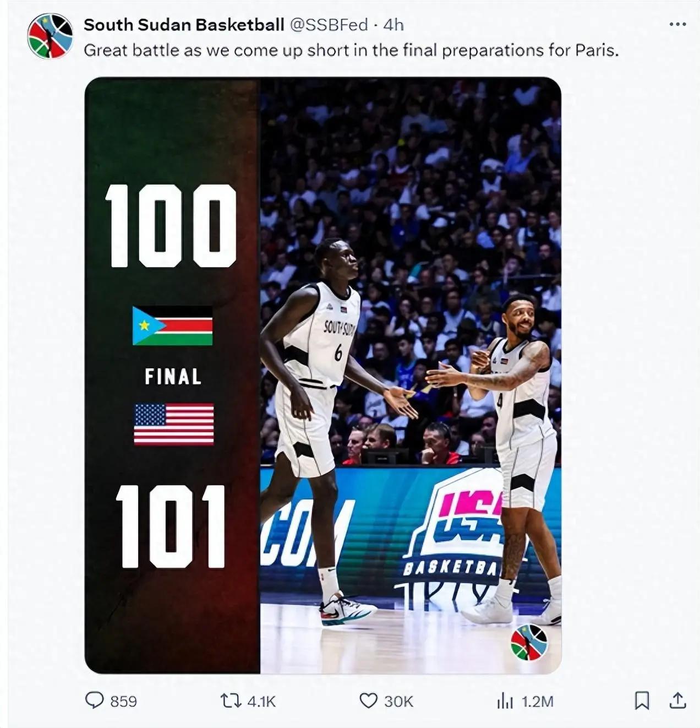Share the post using the upload icon

(677, 700)
